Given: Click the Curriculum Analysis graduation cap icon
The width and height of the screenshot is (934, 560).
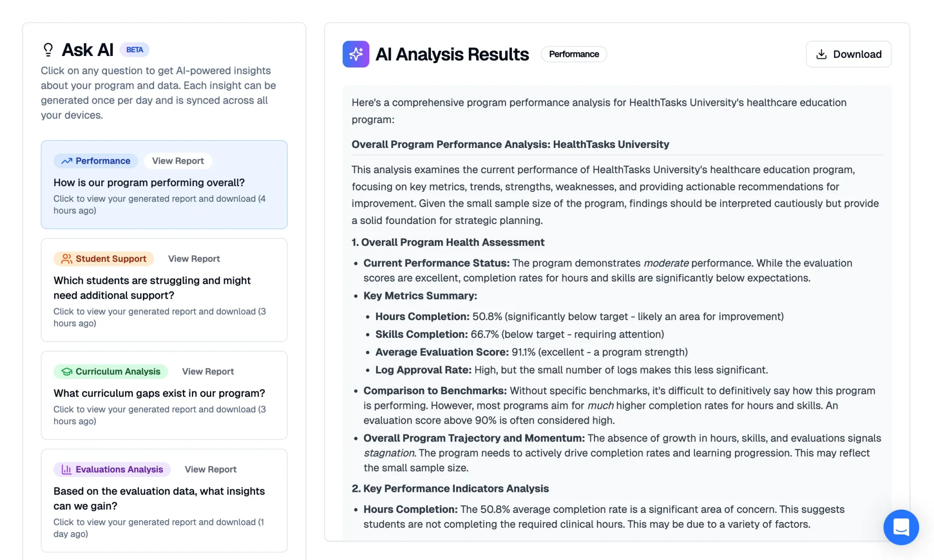Looking at the screenshot, I should coord(67,371).
